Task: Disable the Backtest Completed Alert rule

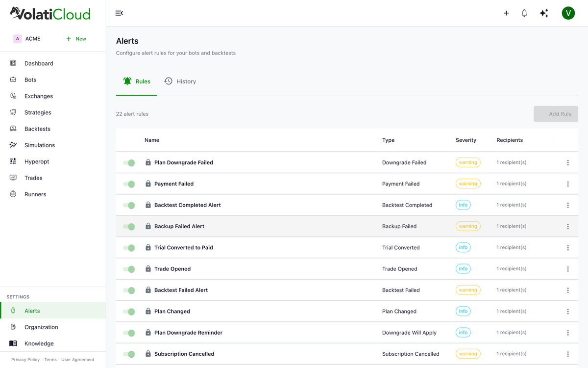Action: click(129, 205)
